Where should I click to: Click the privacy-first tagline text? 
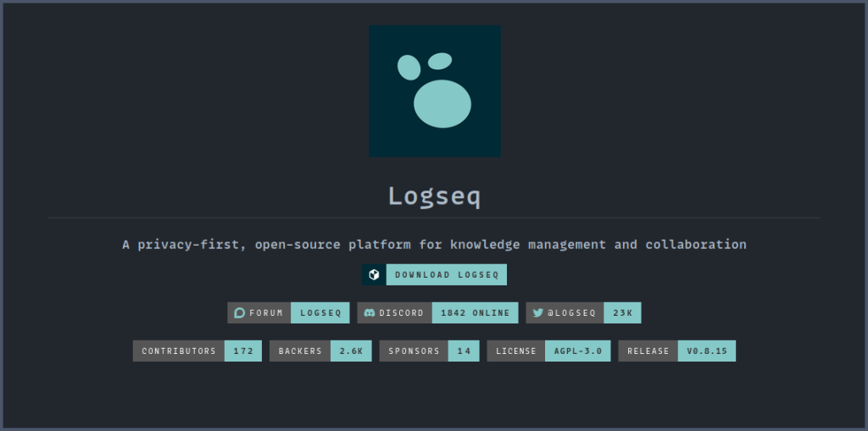pyautogui.click(x=435, y=244)
